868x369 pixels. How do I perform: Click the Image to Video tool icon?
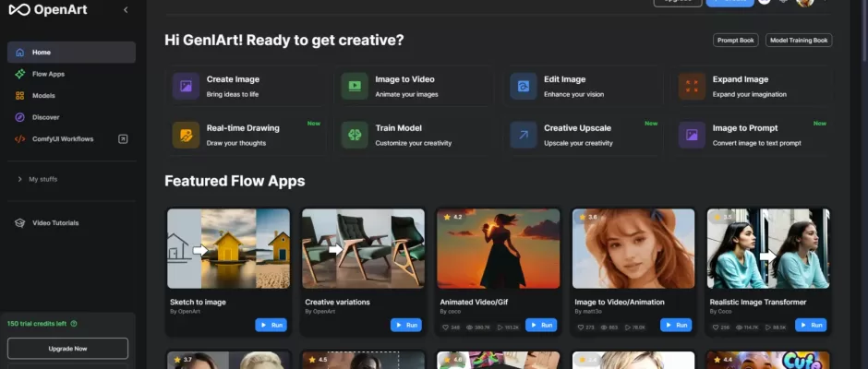[355, 87]
